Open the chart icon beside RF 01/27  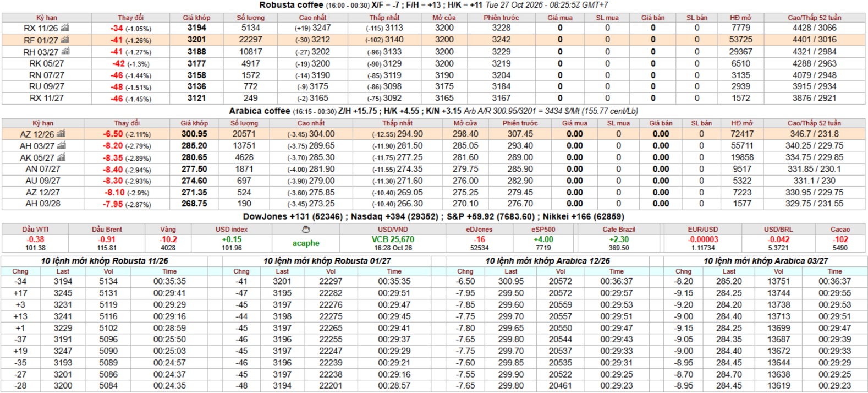click(65, 40)
